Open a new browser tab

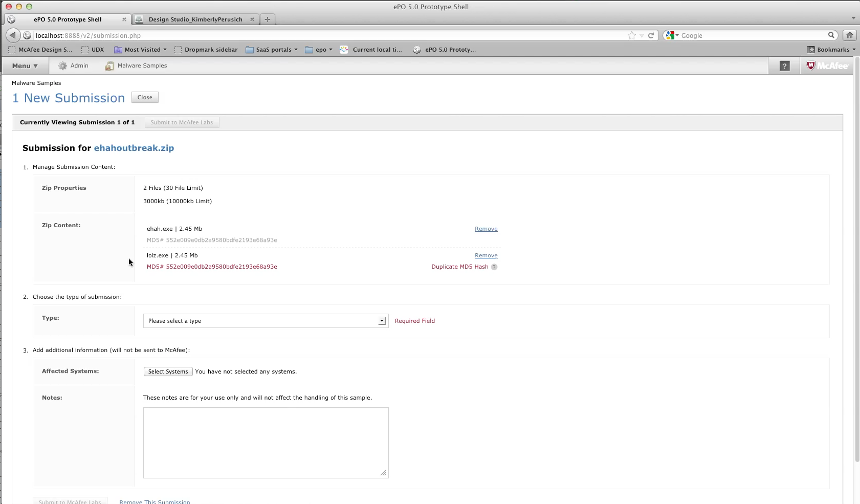[x=267, y=19]
